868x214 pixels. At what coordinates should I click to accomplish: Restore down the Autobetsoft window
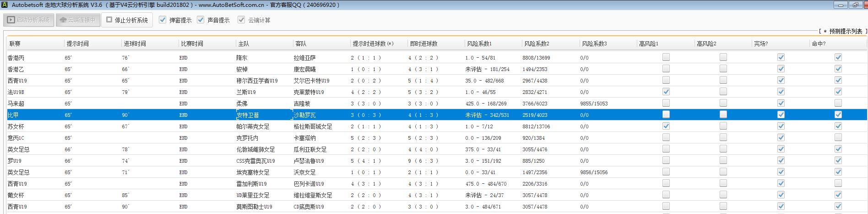[855, 5]
